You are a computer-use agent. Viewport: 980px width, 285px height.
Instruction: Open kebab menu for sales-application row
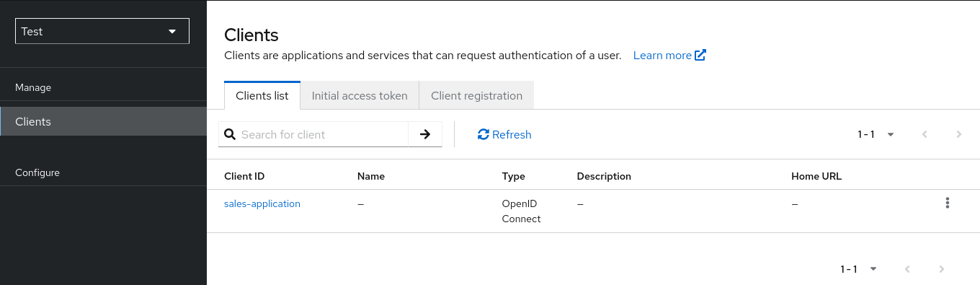pos(947,203)
